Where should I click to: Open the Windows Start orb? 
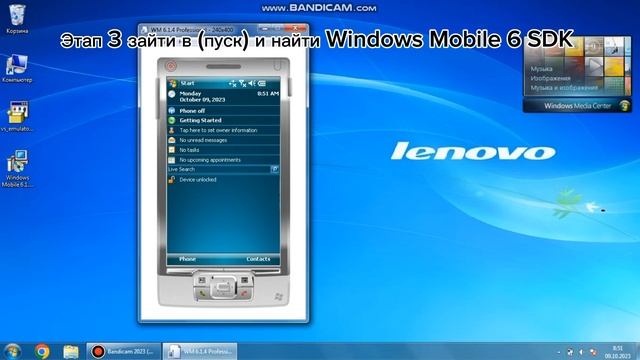(x=13, y=351)
